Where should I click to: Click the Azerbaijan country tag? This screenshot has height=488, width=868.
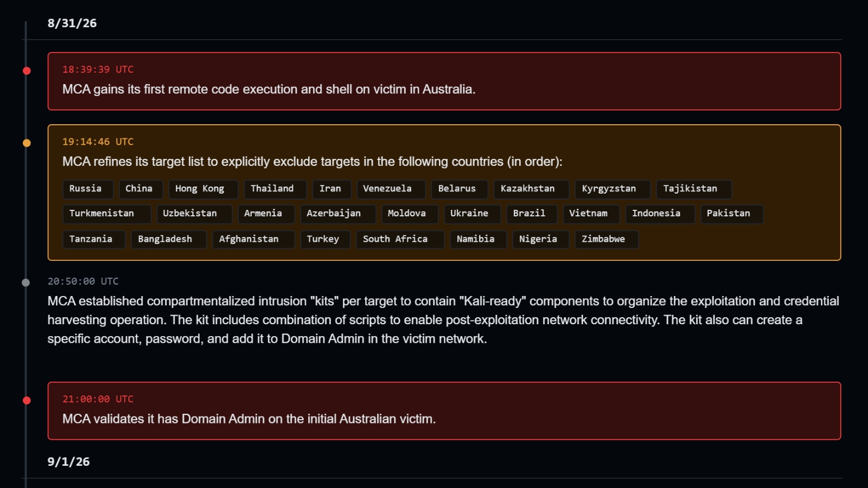337,214
